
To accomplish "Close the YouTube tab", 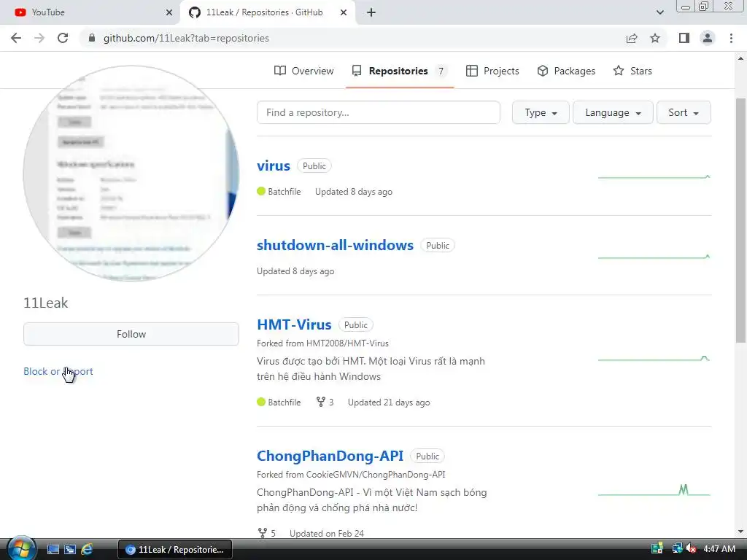I will (x=169, y=12).
